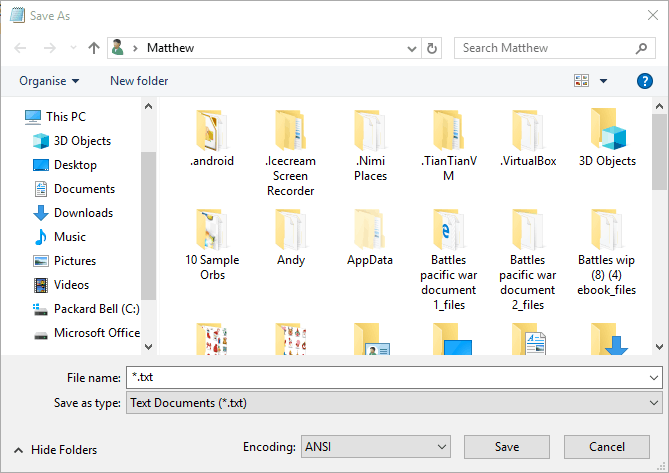Click the file list scroll up arrow

tap(659, 106)
